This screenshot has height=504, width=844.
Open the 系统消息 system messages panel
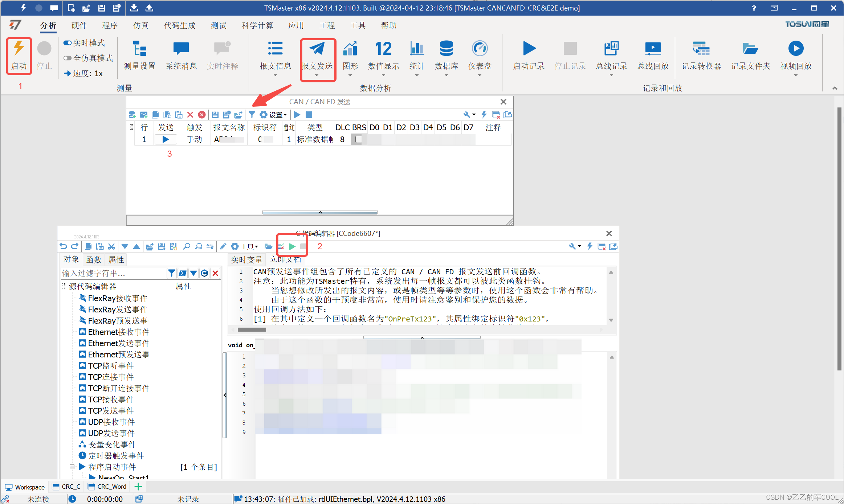[181, 56]
